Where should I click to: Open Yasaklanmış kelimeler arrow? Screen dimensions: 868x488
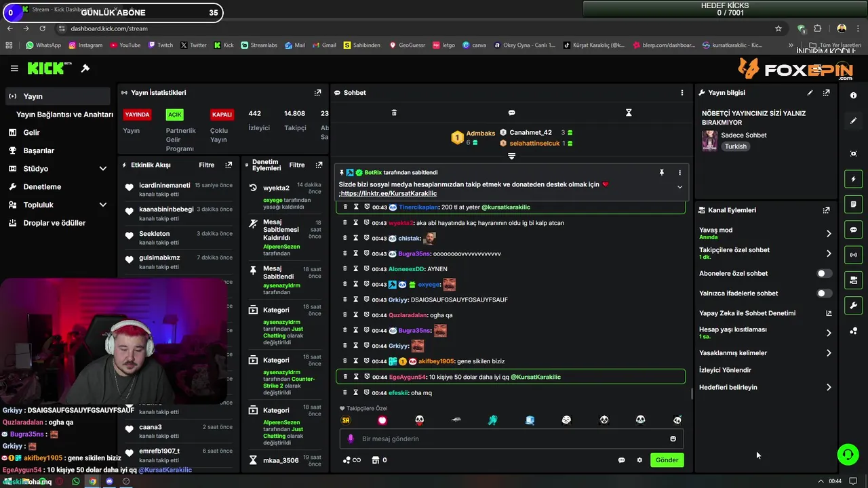(829, 353)
